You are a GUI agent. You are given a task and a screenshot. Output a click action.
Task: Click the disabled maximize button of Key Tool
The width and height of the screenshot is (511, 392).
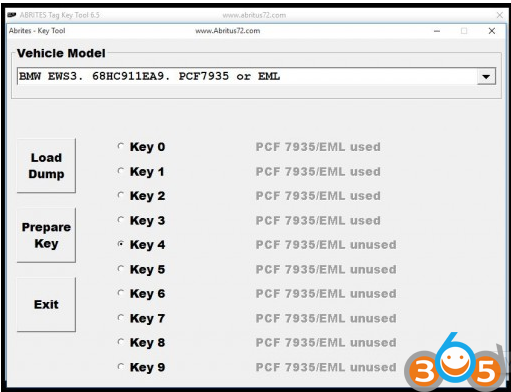pos(464,31)
